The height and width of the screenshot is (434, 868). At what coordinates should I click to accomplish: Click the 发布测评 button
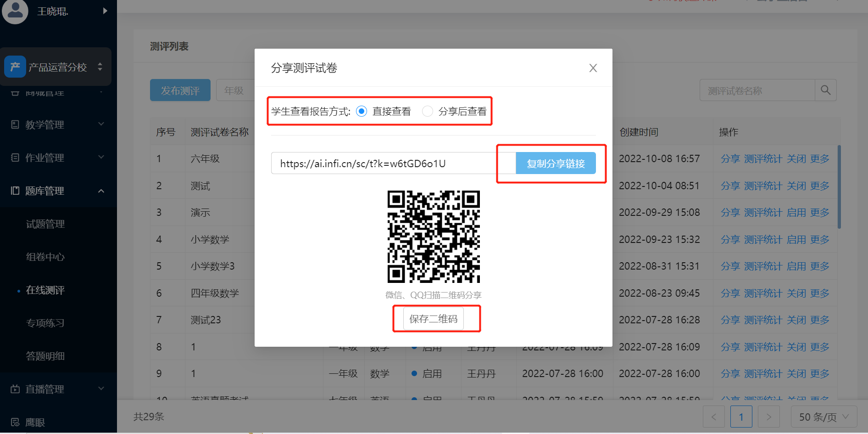180,90
